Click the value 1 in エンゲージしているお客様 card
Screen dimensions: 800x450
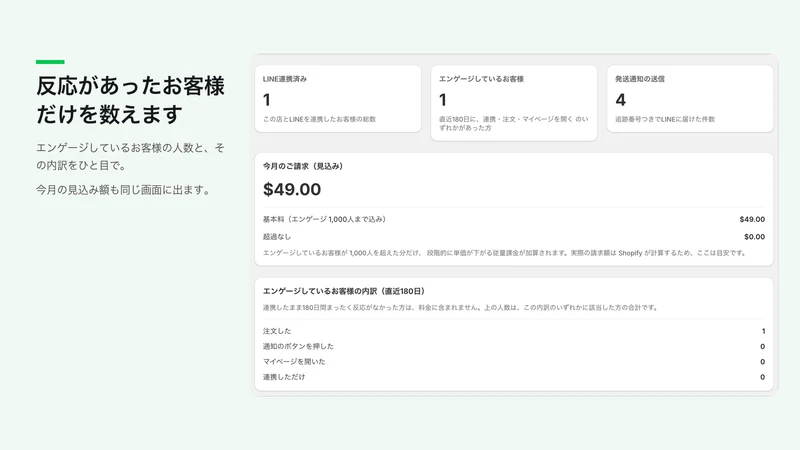442,100
